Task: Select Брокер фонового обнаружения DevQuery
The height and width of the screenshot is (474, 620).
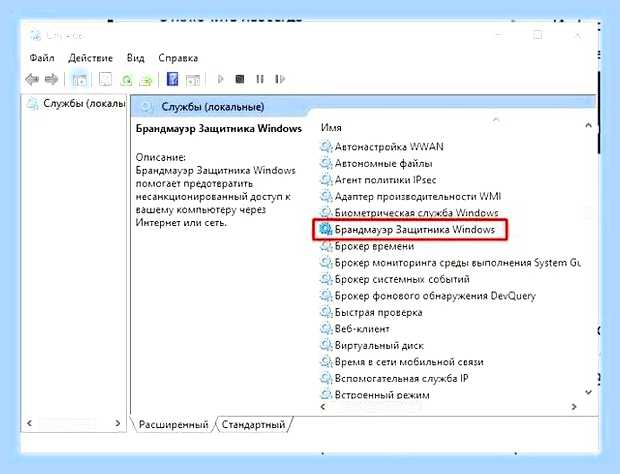Action: pos(435,296)
